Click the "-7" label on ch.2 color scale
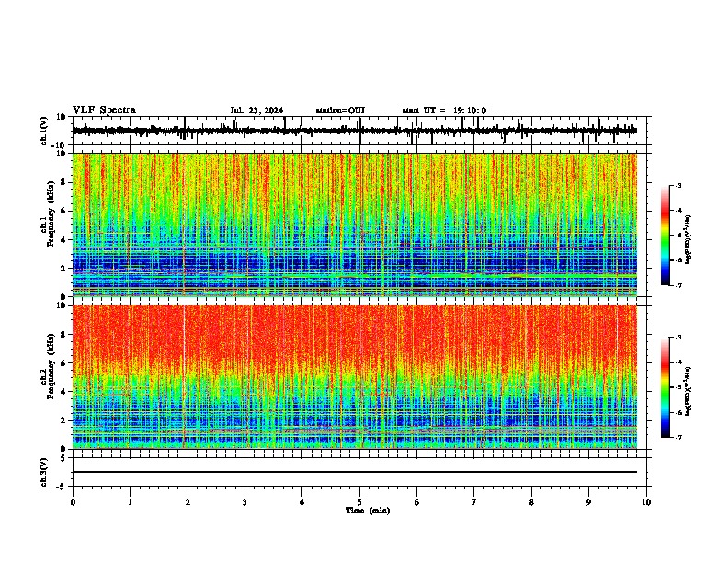 678,438
